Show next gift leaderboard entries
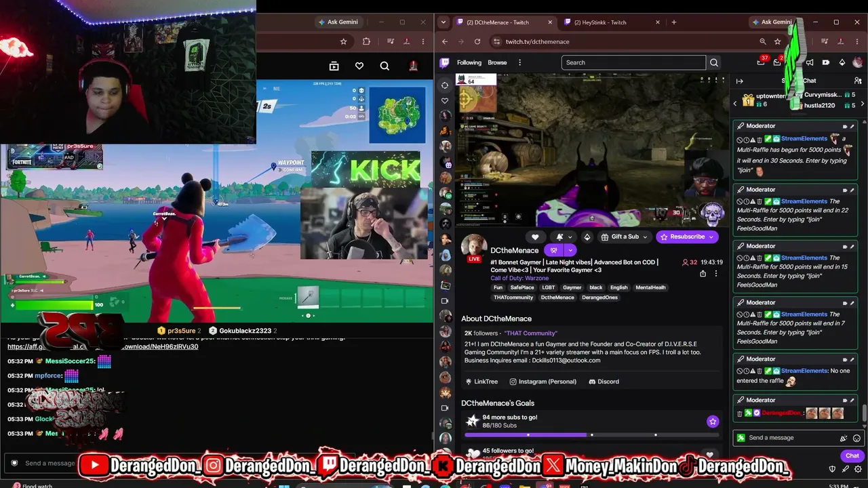 point(862,104)
